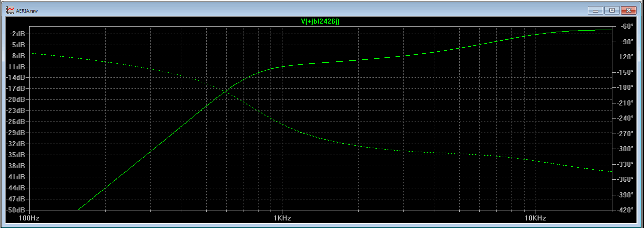Viewport: 644px width, 228px height.
Task: Click the -26dB left axis value
Action: (16, 122)
